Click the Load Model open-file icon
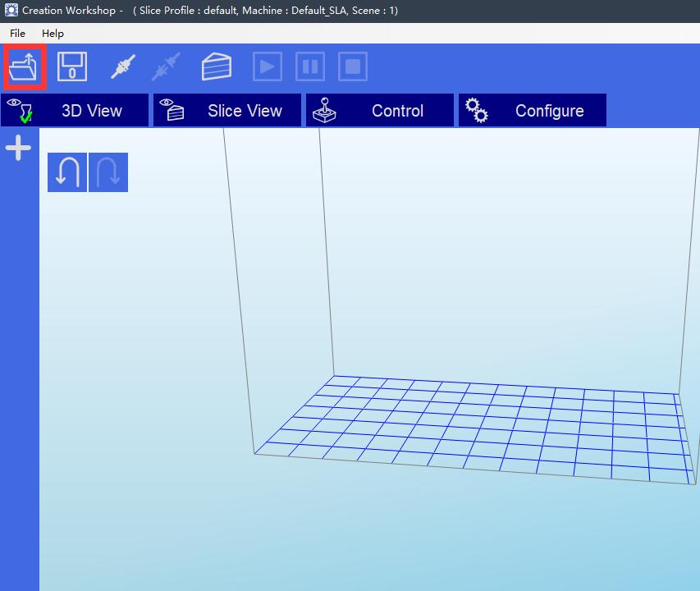 (x=25, y=67)
